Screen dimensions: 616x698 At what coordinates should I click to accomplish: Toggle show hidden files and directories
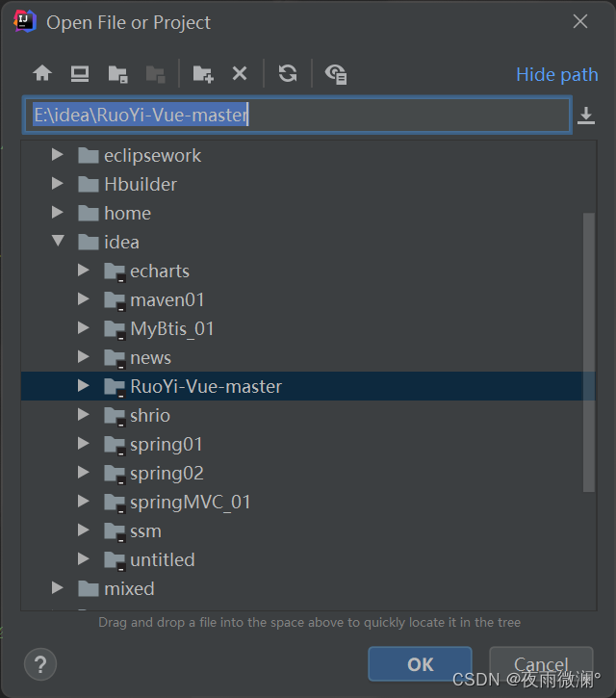336,73
